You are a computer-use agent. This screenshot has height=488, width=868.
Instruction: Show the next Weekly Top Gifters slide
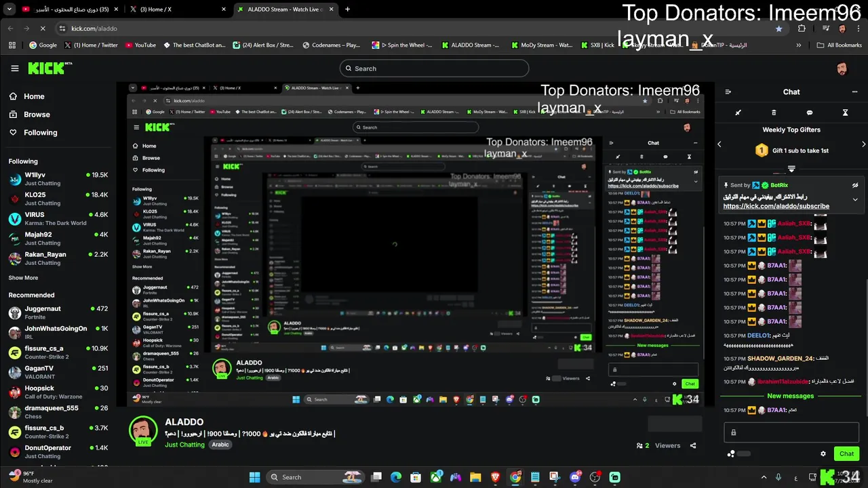(863, 144)
